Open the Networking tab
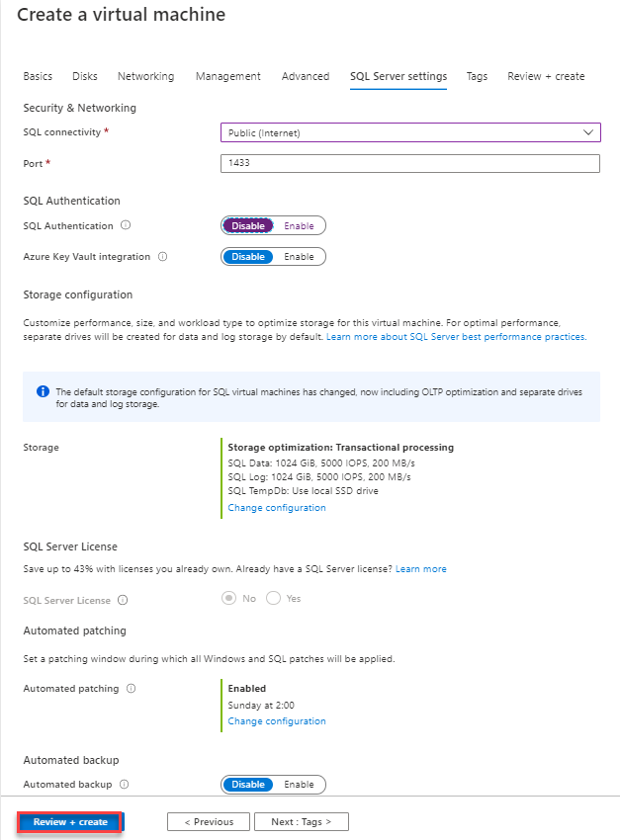The image size is (620, 840). (145, 76)
